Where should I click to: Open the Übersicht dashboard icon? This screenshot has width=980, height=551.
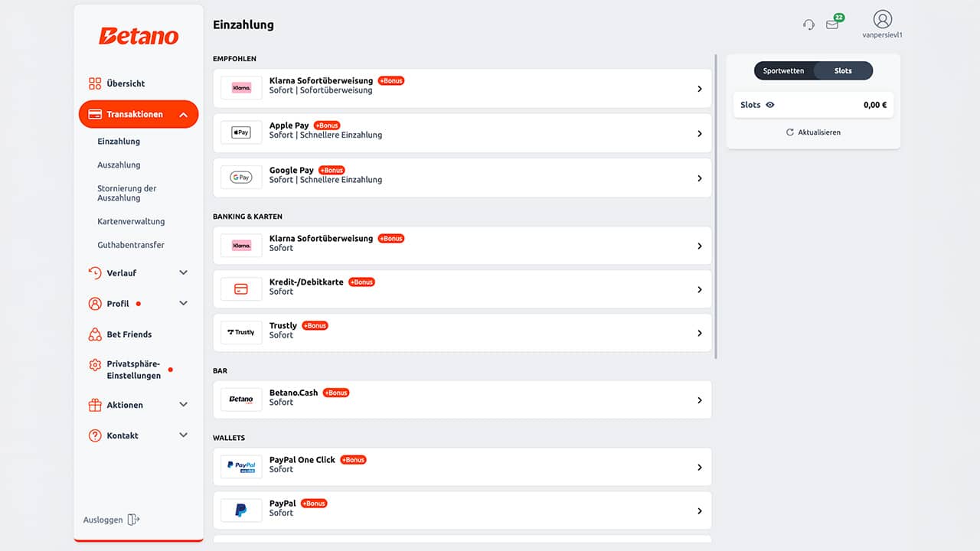(95, 83)
